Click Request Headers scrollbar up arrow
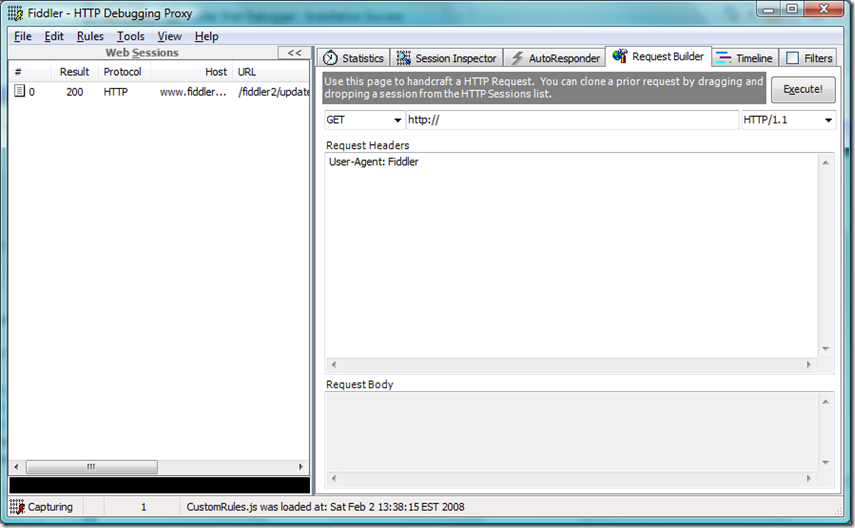 click(826, 163)
